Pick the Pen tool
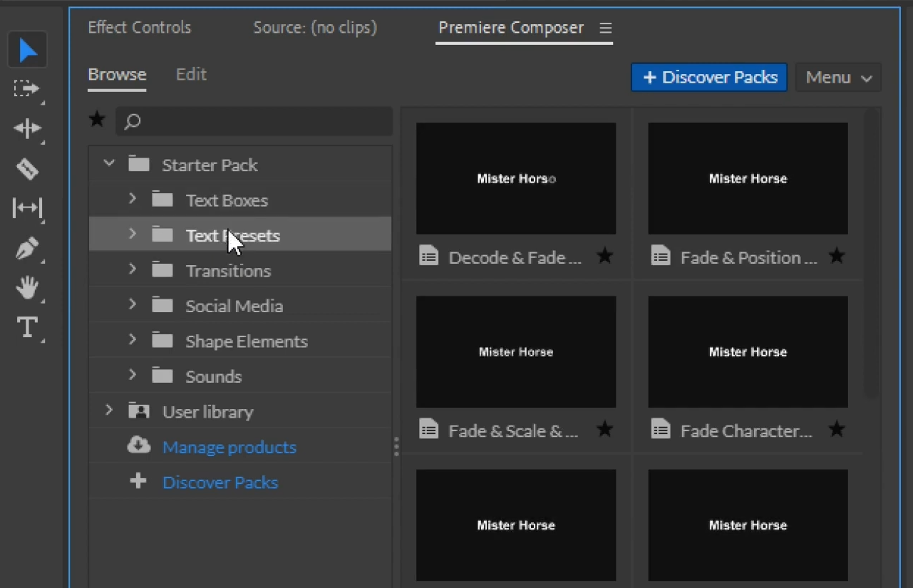This screenshot has width=913, height=588. coord(27,249)
